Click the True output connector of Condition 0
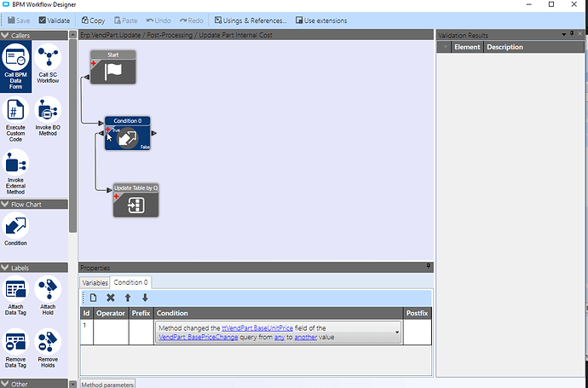588x388 pixels. click(x=101, y=133)
